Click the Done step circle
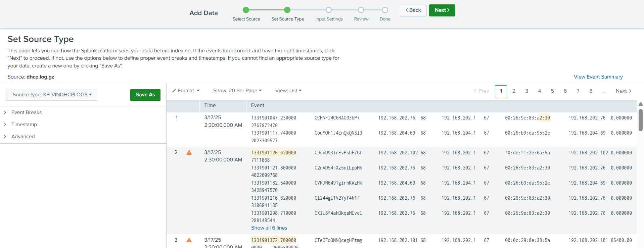This screenshot has width=644, height=248. click(x=385, y=10)
